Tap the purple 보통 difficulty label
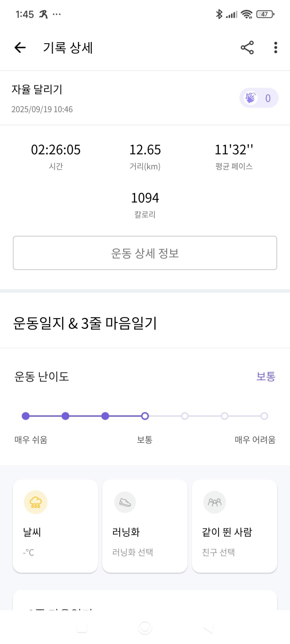This screenshot has height=644, width=290. point(266,376)
